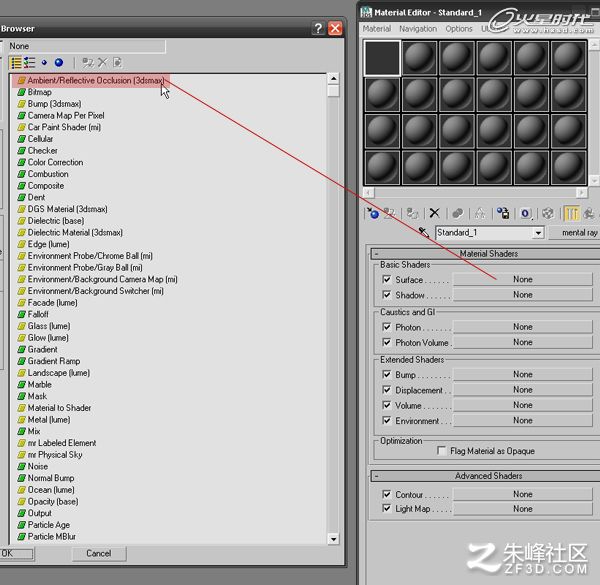Viewport: 600px width, 585px height.
Task: Click Show Map in Viewport cube icon
Action: 548,213
